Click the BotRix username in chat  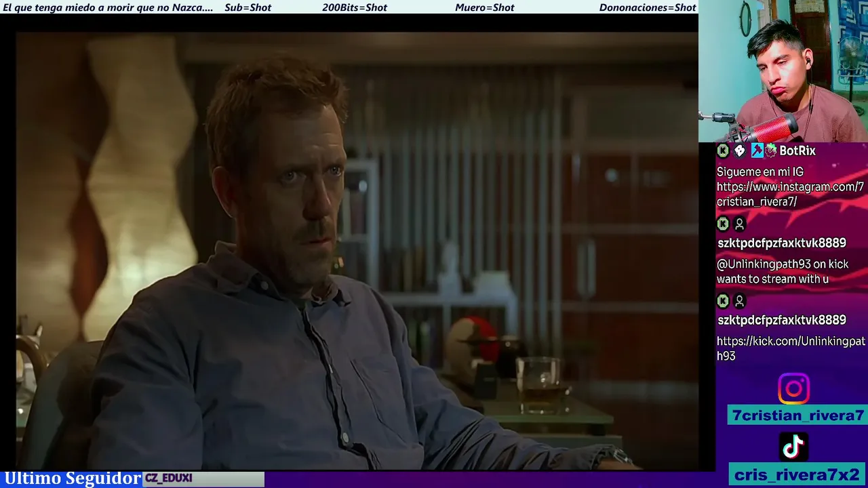click(x=797, y=150)
